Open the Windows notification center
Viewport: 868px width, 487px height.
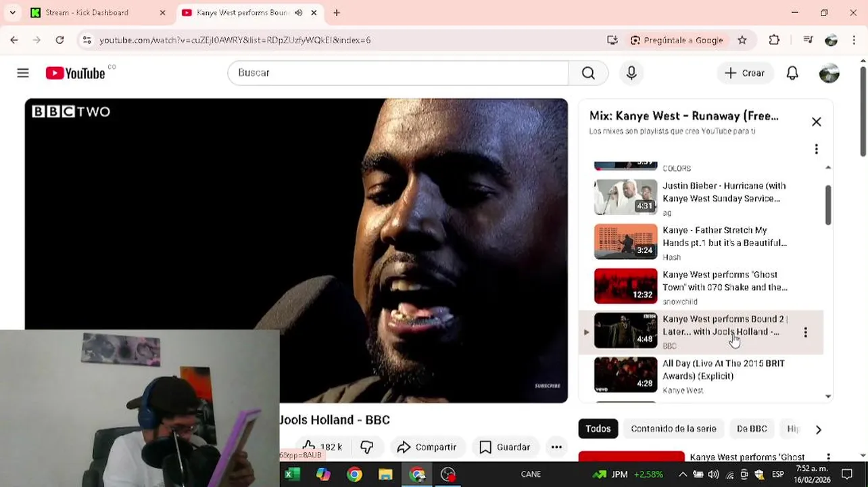[847, 474]
